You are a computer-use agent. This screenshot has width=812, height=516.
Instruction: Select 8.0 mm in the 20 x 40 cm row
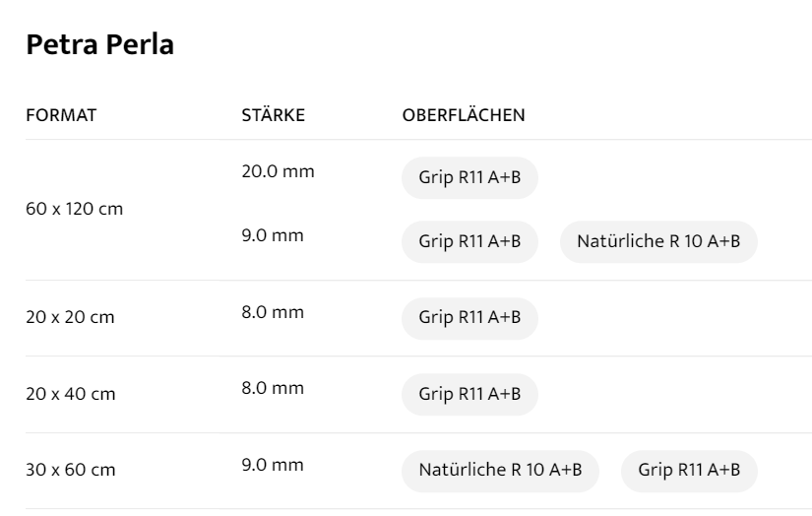(x=273, y=388)
